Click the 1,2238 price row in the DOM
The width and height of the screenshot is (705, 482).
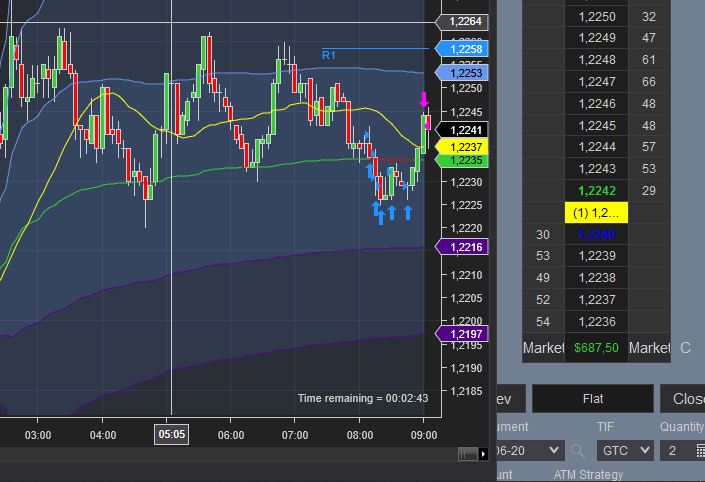596,277
